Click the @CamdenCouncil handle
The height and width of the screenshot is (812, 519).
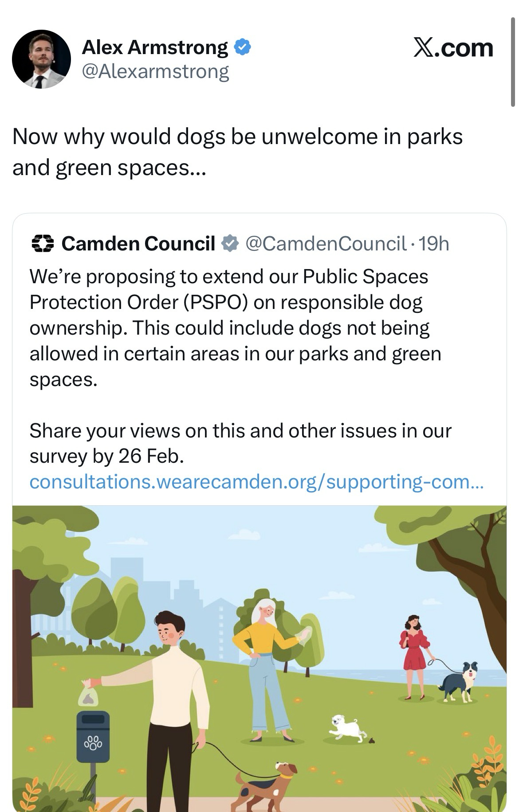tap(326, 243)
